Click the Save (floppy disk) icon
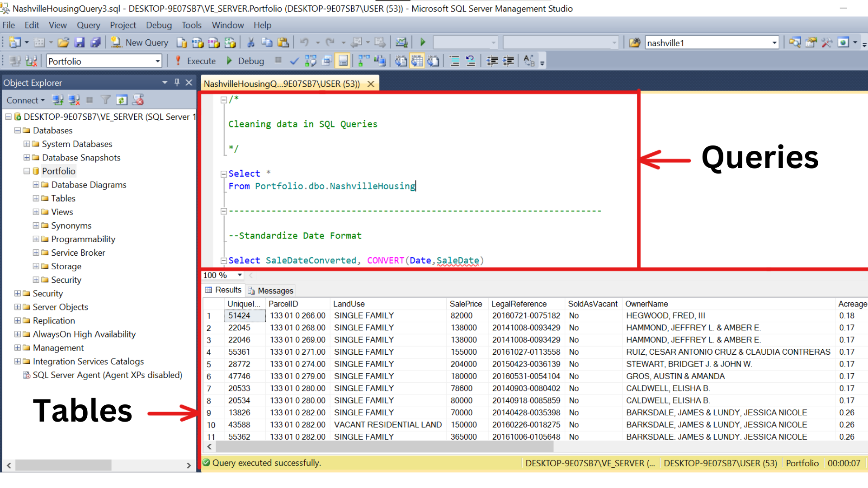 (x=80, y=42)
